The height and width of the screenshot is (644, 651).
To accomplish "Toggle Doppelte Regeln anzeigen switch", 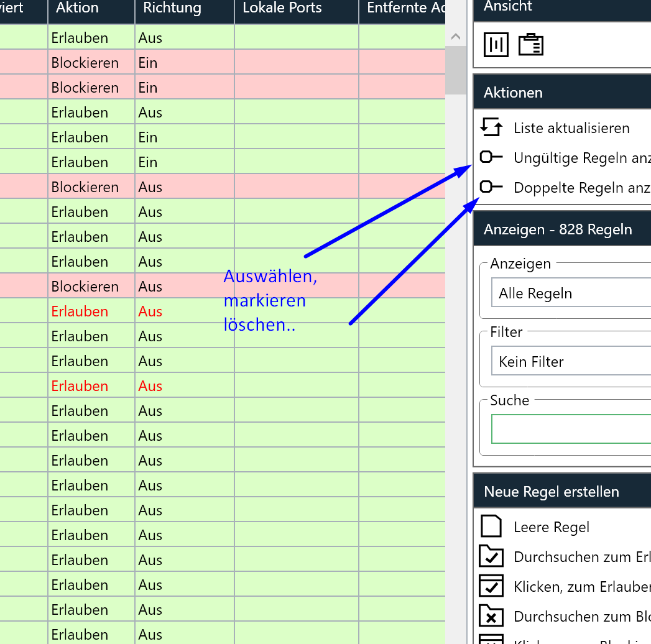I will tap(491, 186).
